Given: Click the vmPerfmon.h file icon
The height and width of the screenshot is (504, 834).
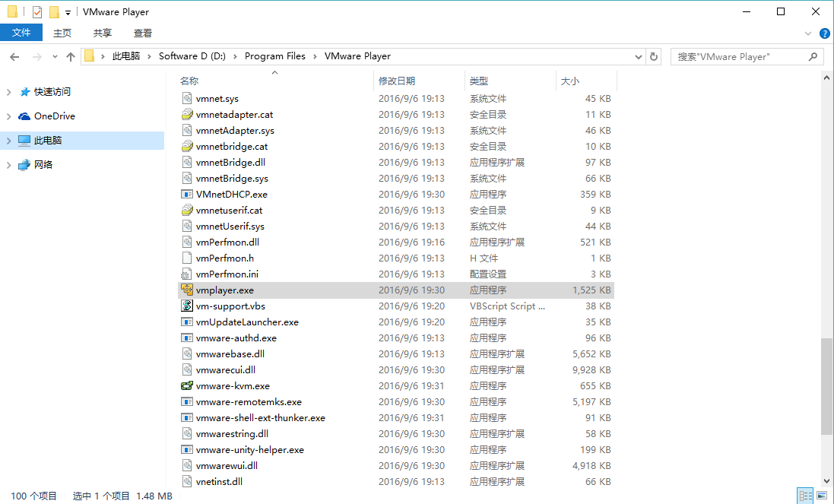Looking at the screenshot, I should 187,258.
